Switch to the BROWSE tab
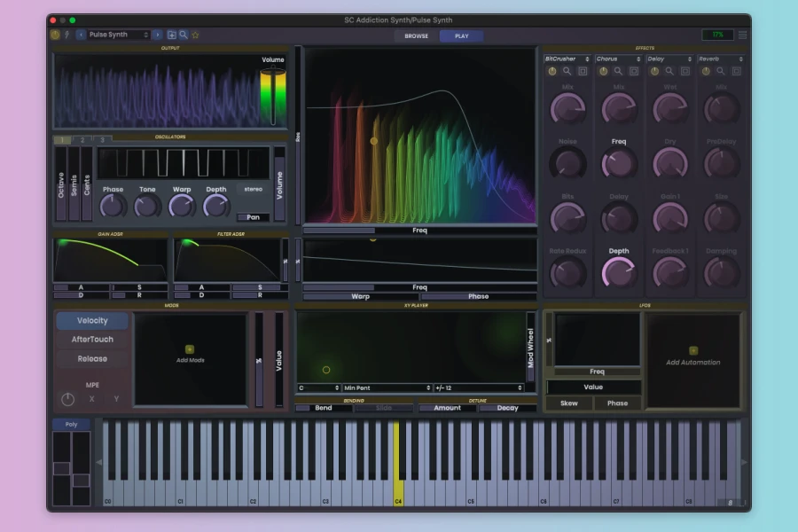The width and height of the screenshot is (798, 532). [x=417, y=36]
